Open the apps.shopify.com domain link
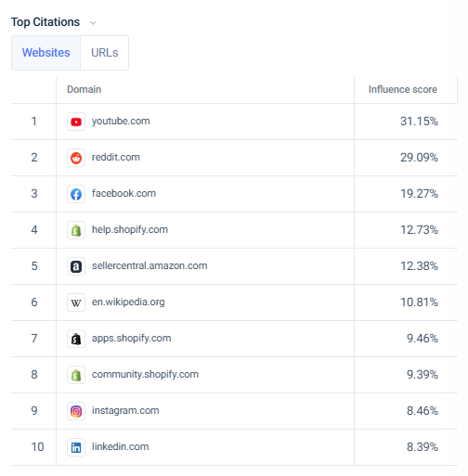The image size is (468, 476). 131,338
